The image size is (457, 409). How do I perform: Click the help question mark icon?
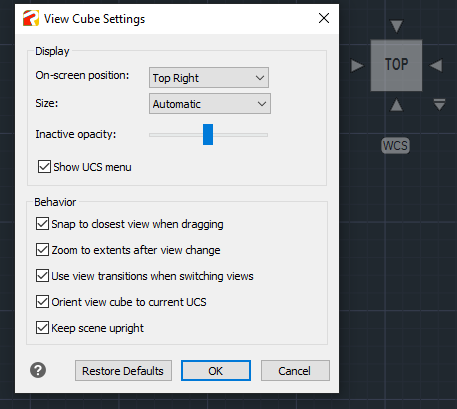coord(38,370)
